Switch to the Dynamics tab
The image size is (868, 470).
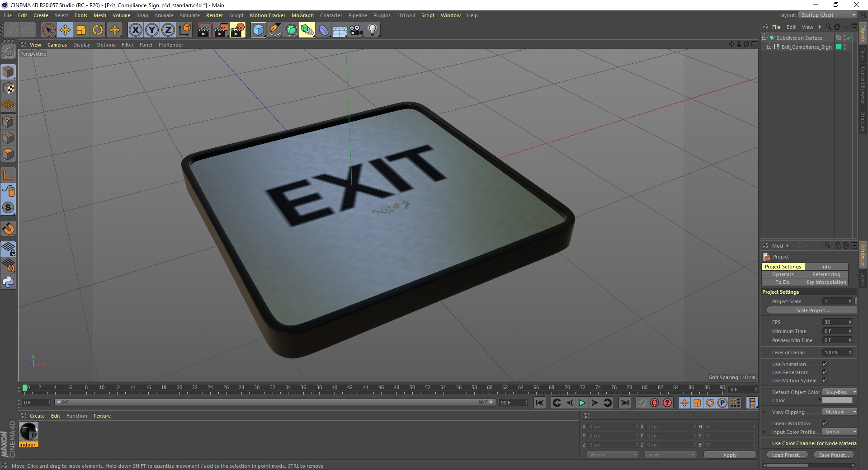pyautogui.click(x=783, y=274)
